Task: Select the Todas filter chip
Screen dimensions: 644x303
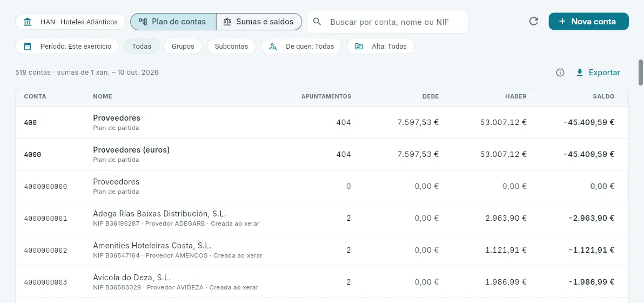Action: pos(142,46)
